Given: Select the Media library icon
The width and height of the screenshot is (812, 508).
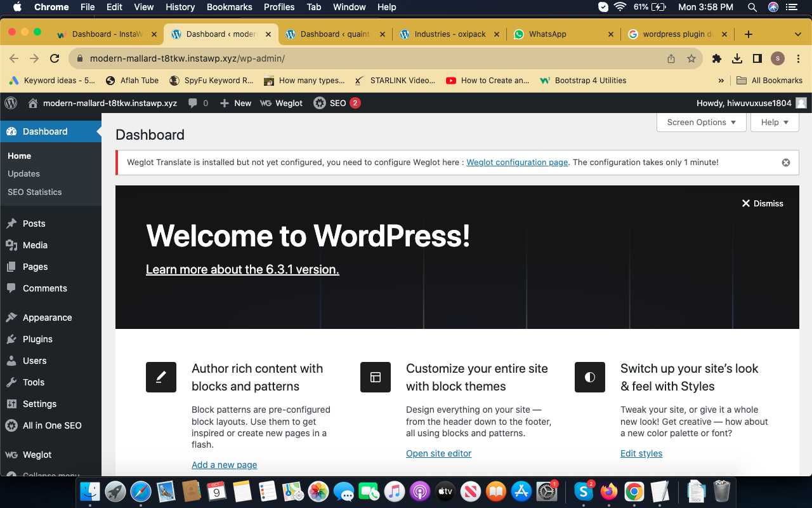Looking at the screenshot, I should point(12,245).
